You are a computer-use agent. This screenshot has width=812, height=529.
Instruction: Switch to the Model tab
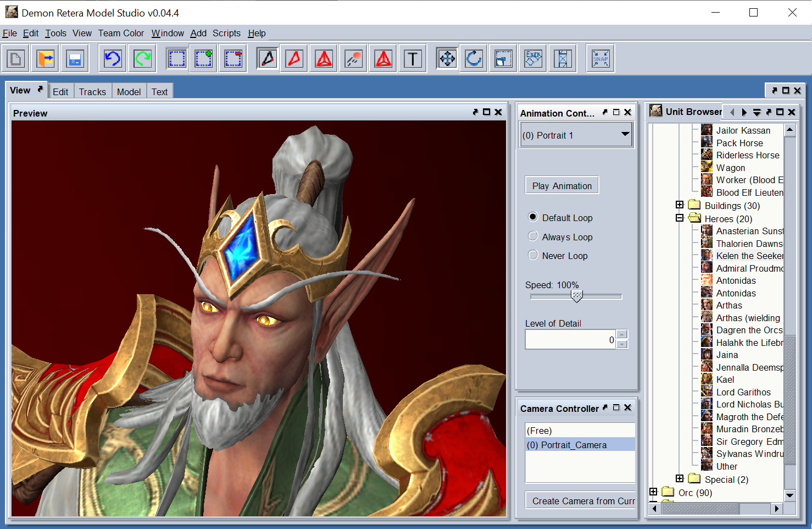pos(129,92)
